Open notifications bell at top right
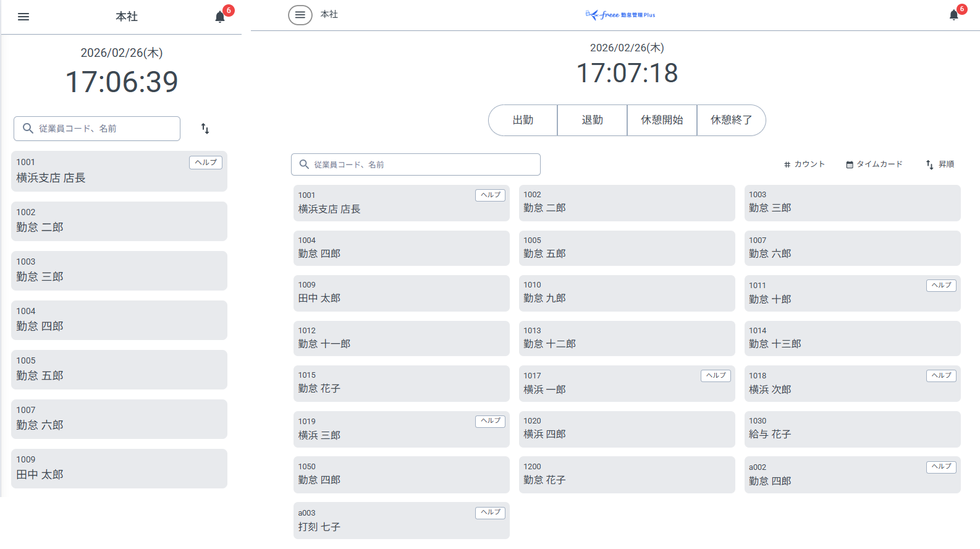 click(x=954, y=15)
